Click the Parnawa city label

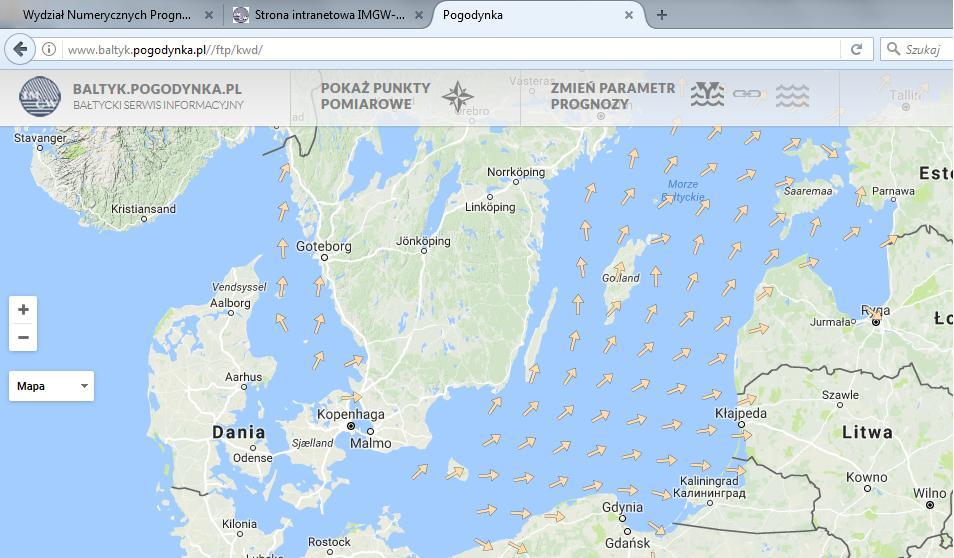click(893, 190)
